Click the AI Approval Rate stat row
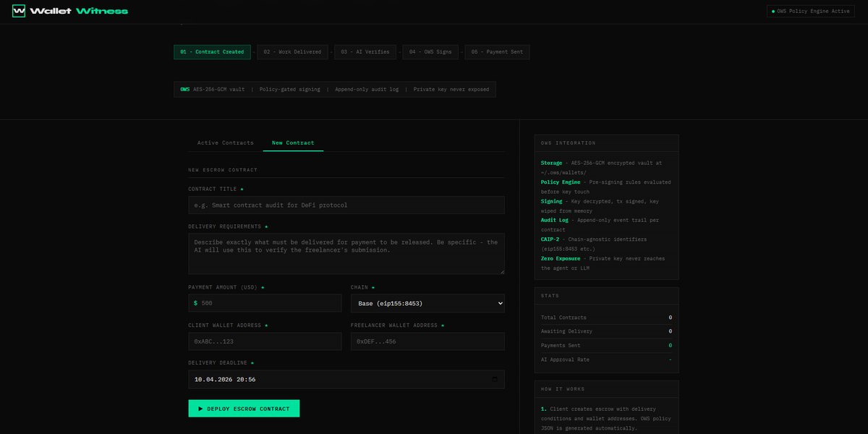 pos(606,359)
